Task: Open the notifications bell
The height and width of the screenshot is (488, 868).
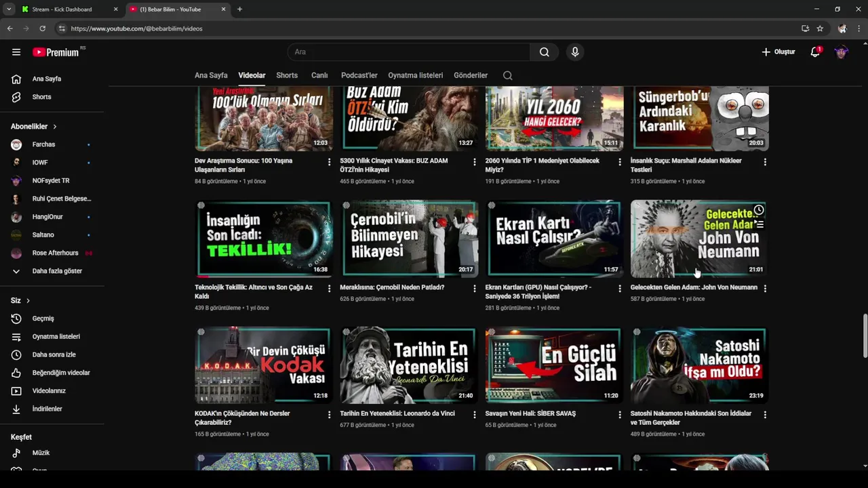Action: click(x=815, y=52)
